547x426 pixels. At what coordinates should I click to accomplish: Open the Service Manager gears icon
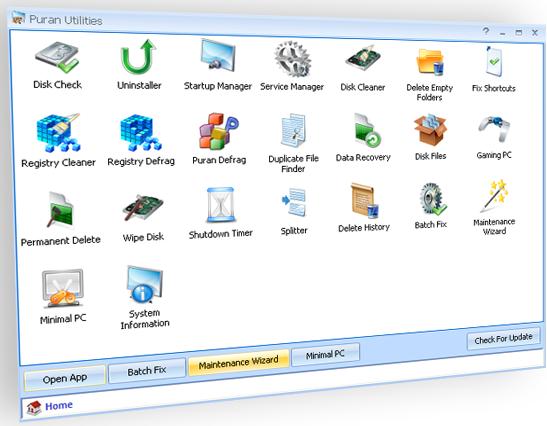[x=292, y=59]
